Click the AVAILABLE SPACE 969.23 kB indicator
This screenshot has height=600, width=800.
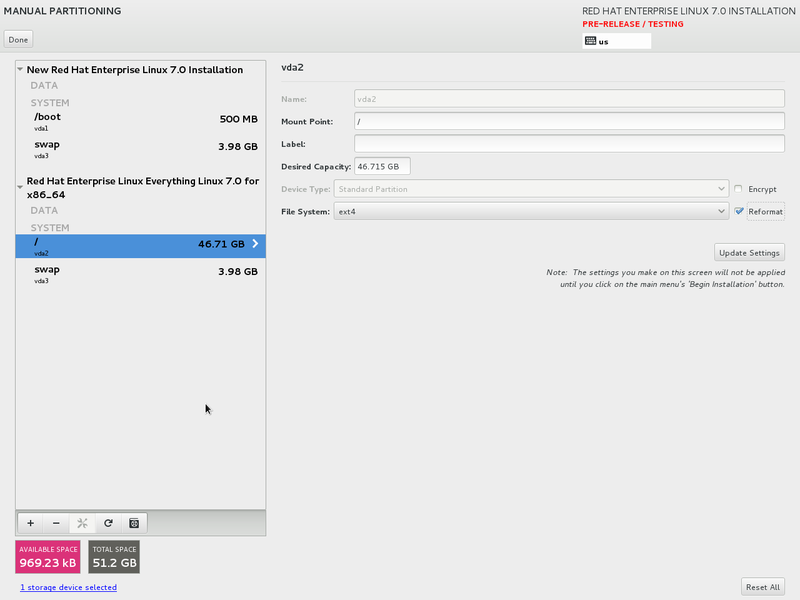(48, 557)
